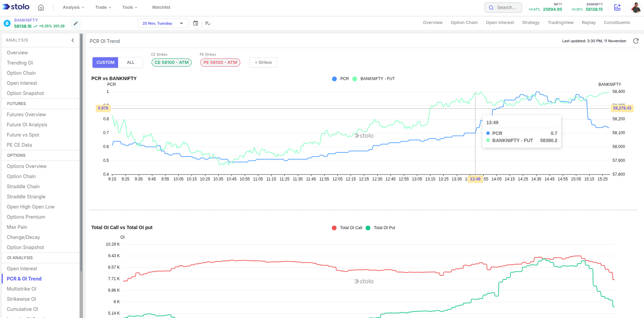Click the playlist check list icon

coord(208,23)
